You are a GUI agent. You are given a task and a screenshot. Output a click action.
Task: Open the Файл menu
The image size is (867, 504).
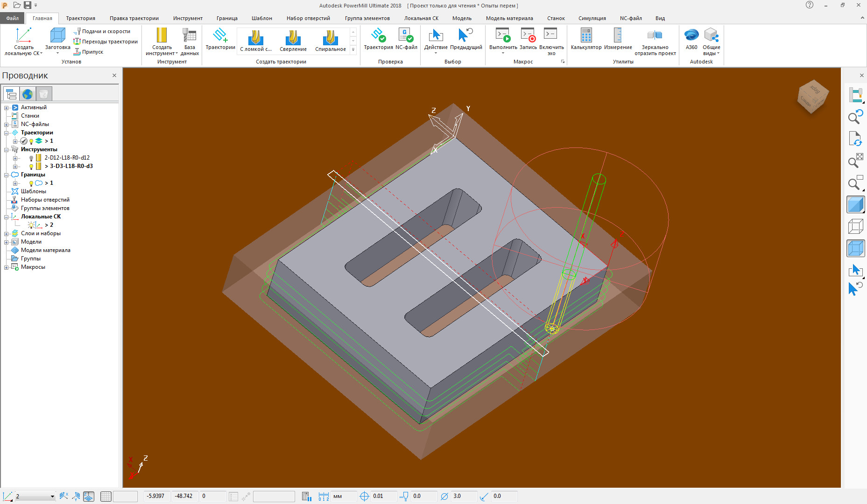(13, 18)
